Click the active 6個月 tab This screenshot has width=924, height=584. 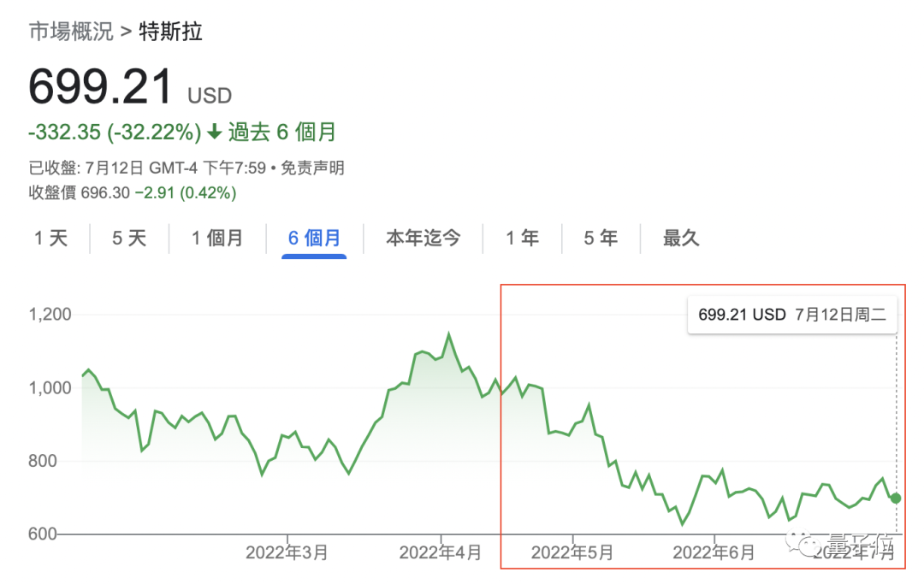pos(315,239)
